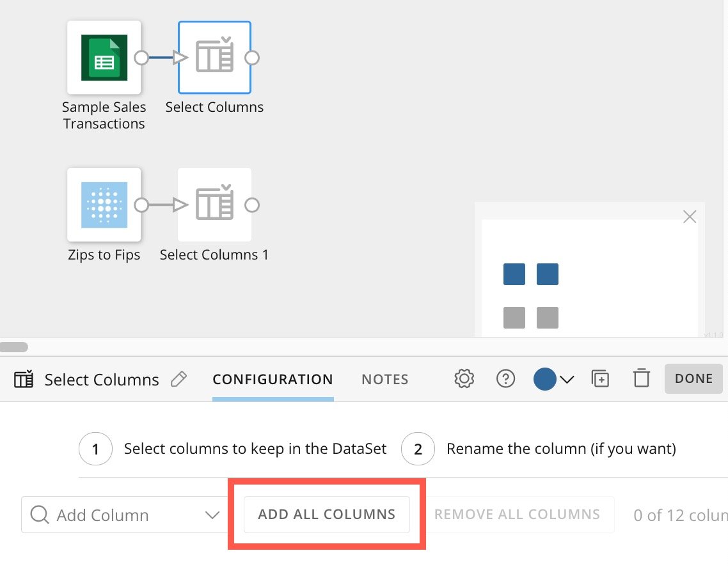
Task: Click the connector arrow from Zips to Fips
Action: [168, 205]
